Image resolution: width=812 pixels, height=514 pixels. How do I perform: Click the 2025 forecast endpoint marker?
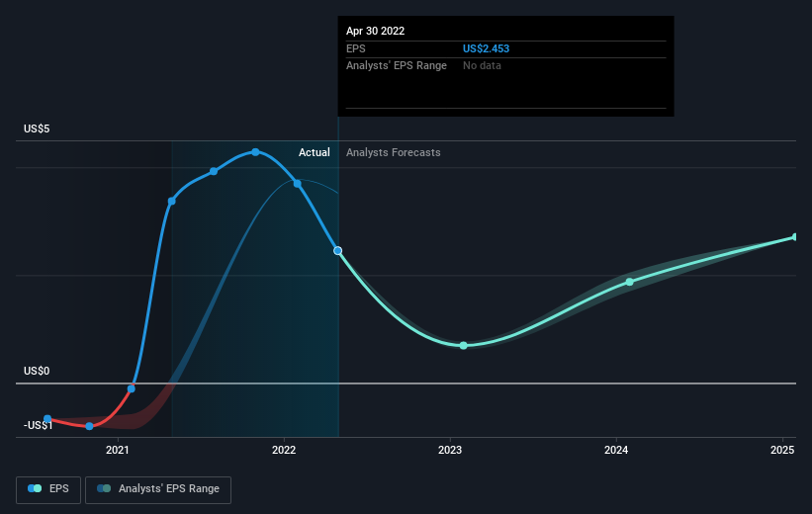[x=794, y=237]
